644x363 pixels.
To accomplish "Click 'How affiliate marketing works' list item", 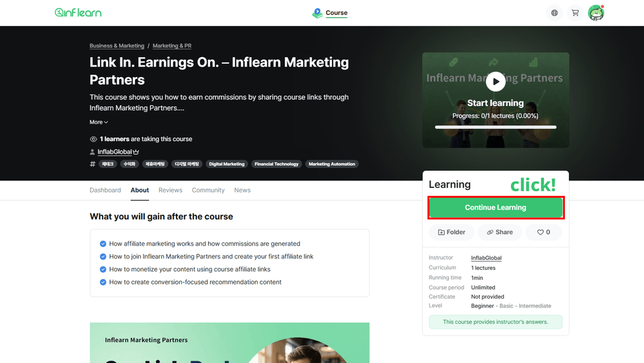I will (x=205, y=244).
